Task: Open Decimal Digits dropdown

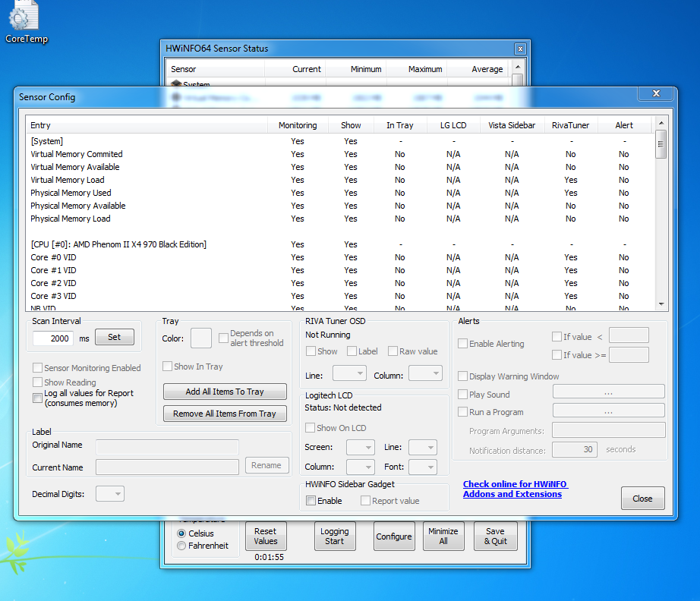Action: 110,494
